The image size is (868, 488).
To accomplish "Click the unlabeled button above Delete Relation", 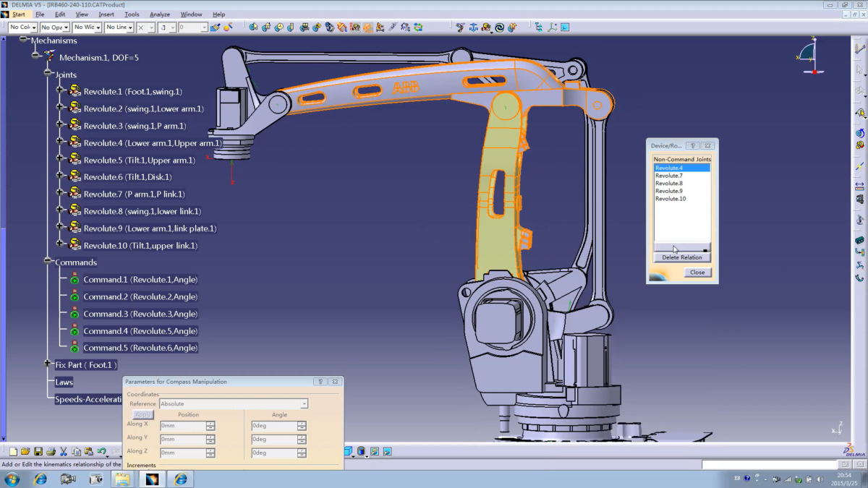I will click(x=681, y=247).
